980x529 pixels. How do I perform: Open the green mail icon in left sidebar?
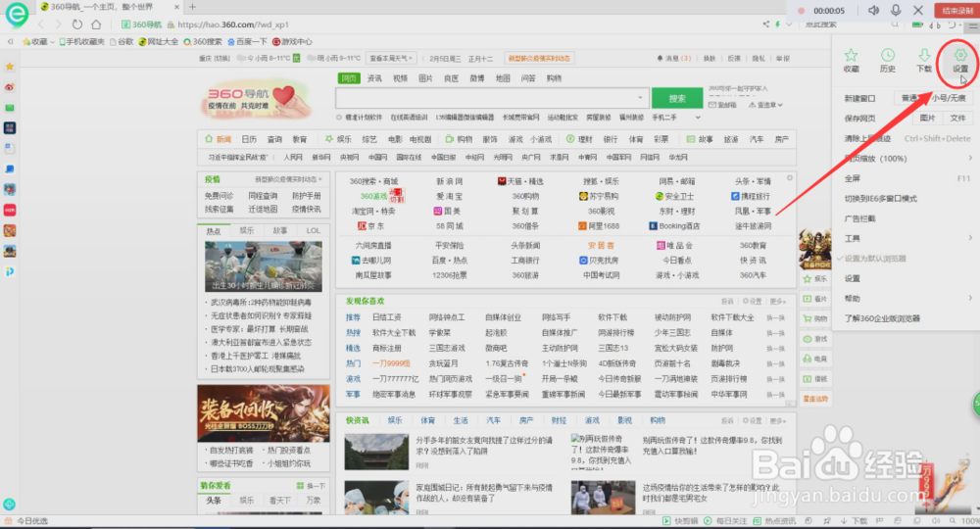tap(10, 108)
